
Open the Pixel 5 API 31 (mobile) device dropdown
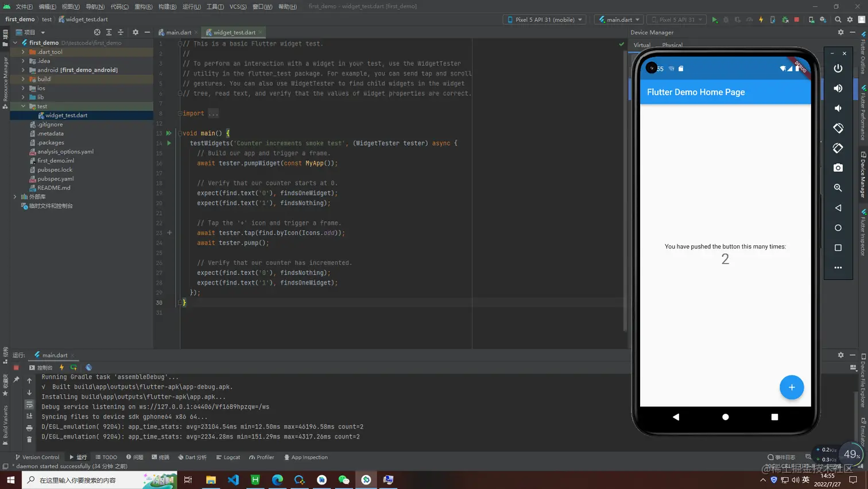[x=544, y=20]
